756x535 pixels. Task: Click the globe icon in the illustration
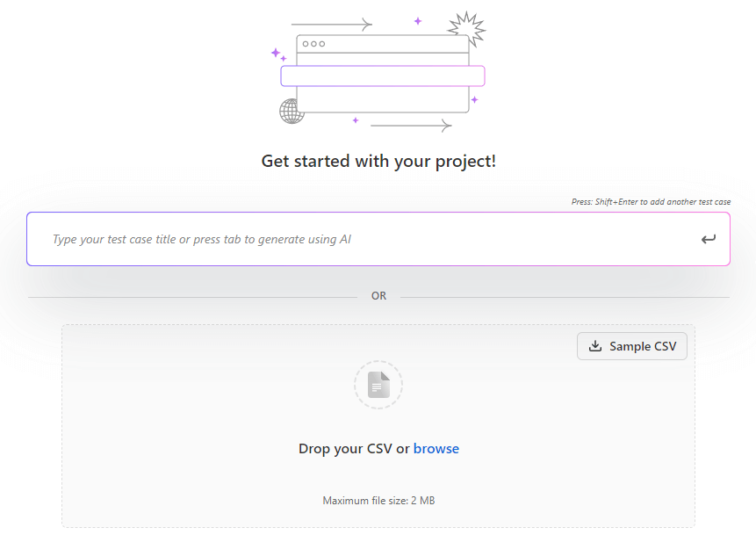pos(290,112)
